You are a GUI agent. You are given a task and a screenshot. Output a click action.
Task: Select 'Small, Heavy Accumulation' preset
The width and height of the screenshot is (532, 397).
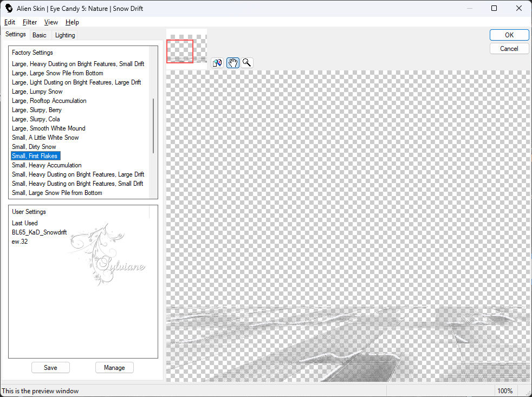pyautogui.click(x=47, y=165)
